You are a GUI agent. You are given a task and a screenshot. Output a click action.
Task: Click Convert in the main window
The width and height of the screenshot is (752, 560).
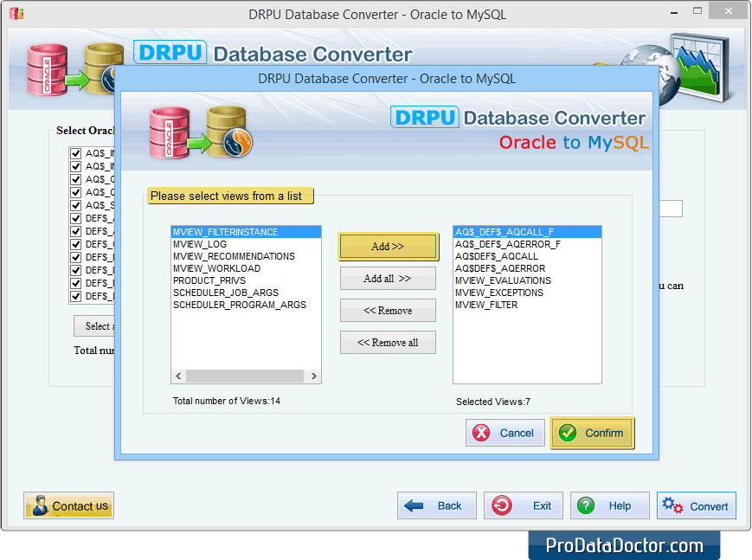697,505
